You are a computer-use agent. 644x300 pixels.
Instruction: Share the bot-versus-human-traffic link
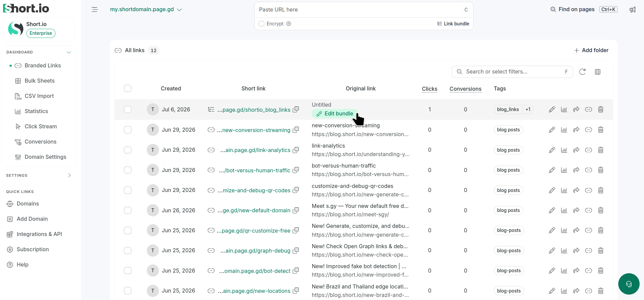[x=576, y=170]
